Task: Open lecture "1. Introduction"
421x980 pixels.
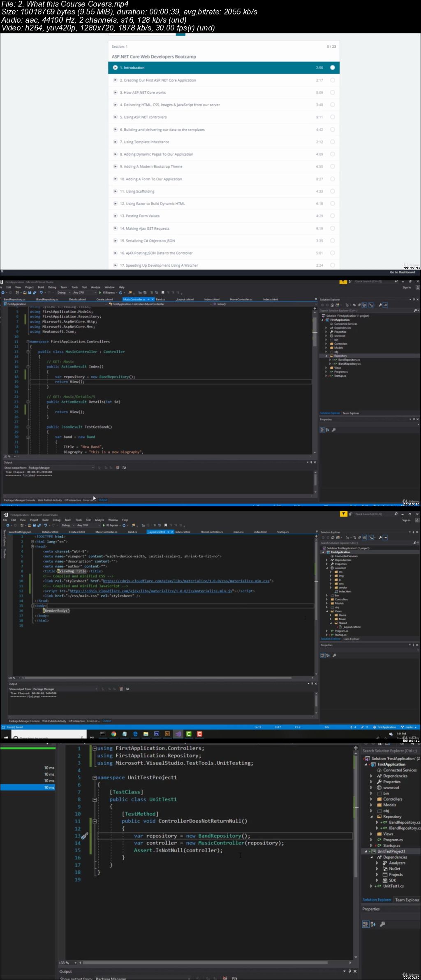Action: click(224, 68)
